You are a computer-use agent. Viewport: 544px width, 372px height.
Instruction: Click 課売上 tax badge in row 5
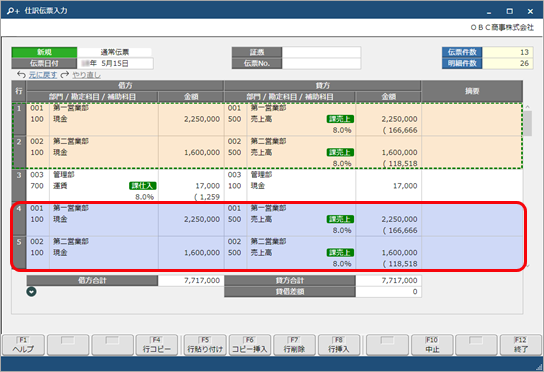(340, 253)
